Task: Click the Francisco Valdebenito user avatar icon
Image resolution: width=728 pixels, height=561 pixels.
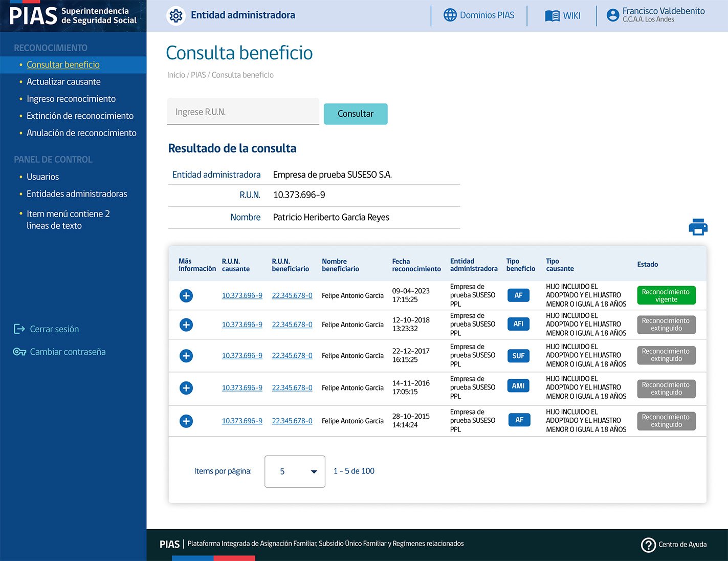Action: (612, 15)
